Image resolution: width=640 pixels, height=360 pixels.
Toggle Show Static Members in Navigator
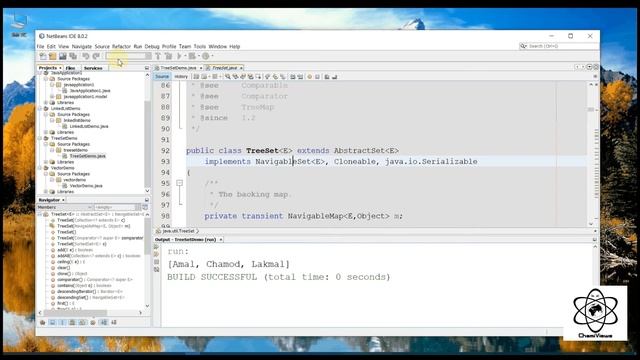[62, 322]
